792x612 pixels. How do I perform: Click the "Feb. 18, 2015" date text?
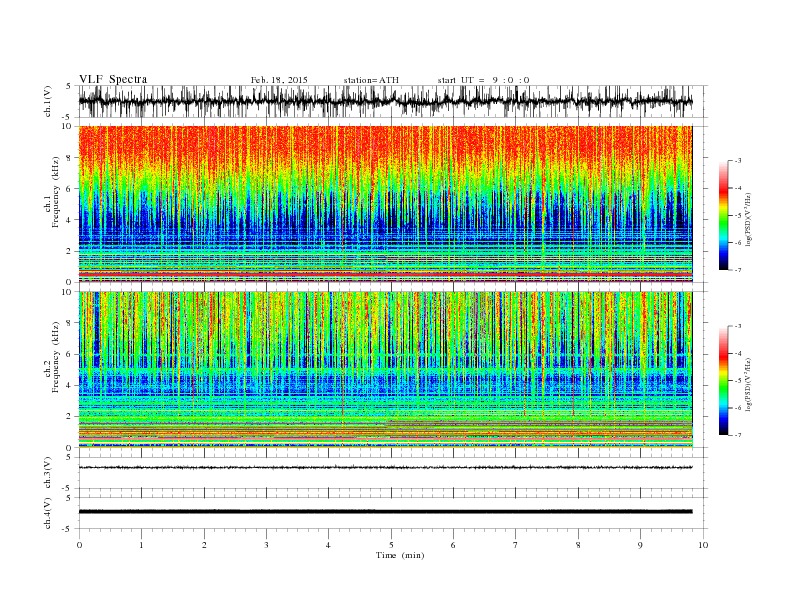pyautogui.click(x=279, y=80)
